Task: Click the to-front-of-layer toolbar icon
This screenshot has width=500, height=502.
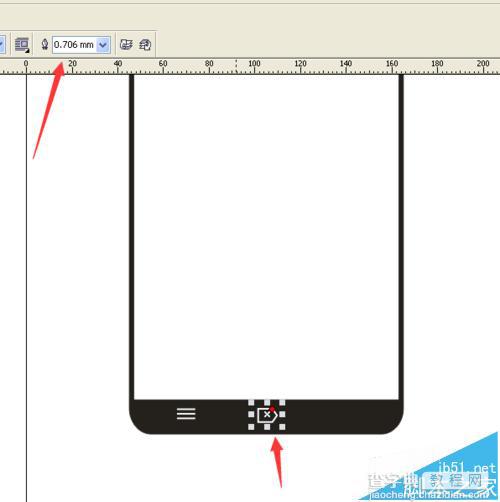Action: tap(126, 44)
